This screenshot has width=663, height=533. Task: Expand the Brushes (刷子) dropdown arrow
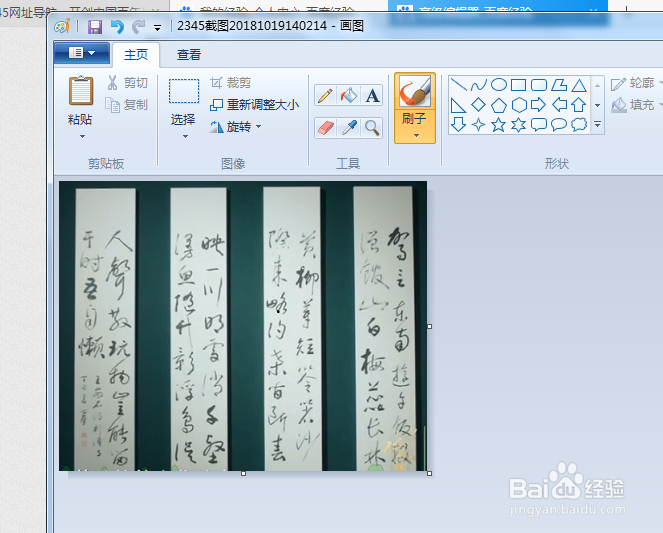pos(416,136)
